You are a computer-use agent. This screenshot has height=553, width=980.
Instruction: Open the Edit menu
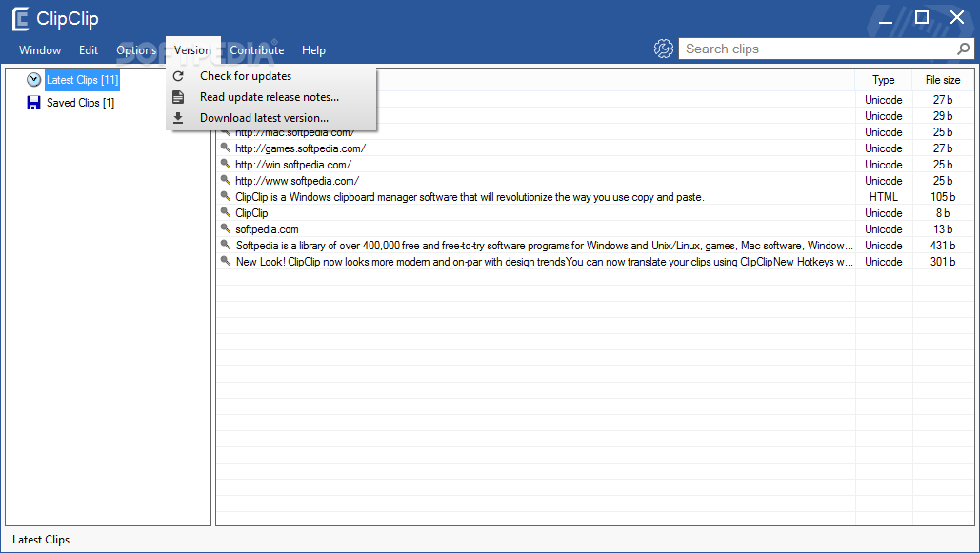(89, 50)
